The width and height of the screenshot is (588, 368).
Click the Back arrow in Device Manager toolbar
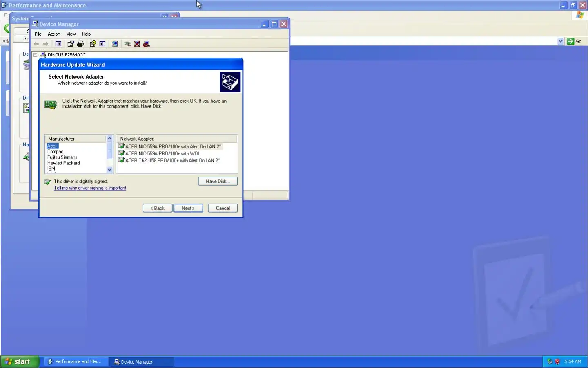pyautogui.click(x=36, y=44)
